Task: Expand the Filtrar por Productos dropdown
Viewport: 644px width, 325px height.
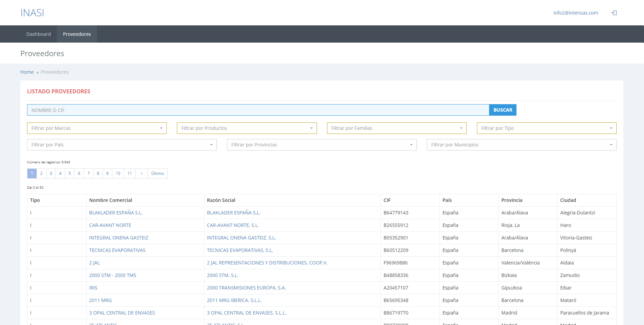Action: [x=247, y=128]
